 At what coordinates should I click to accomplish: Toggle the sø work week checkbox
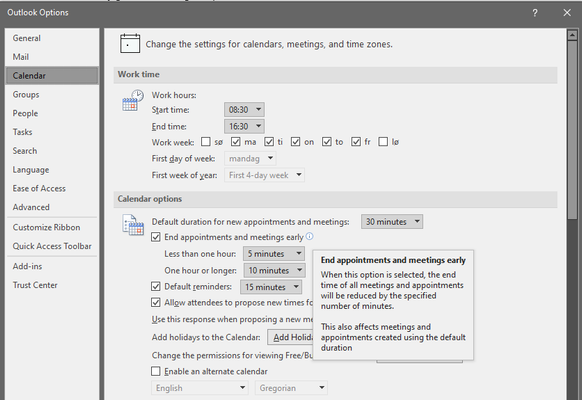205,142
